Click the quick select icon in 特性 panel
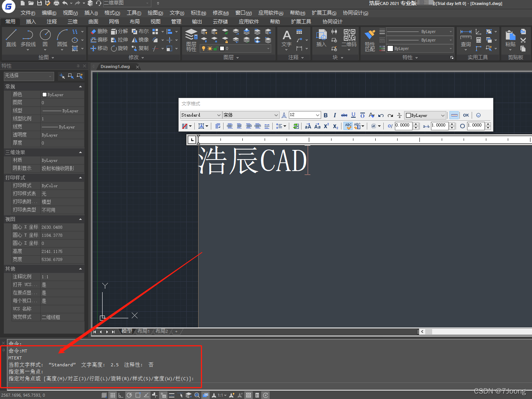 [80, 76]
